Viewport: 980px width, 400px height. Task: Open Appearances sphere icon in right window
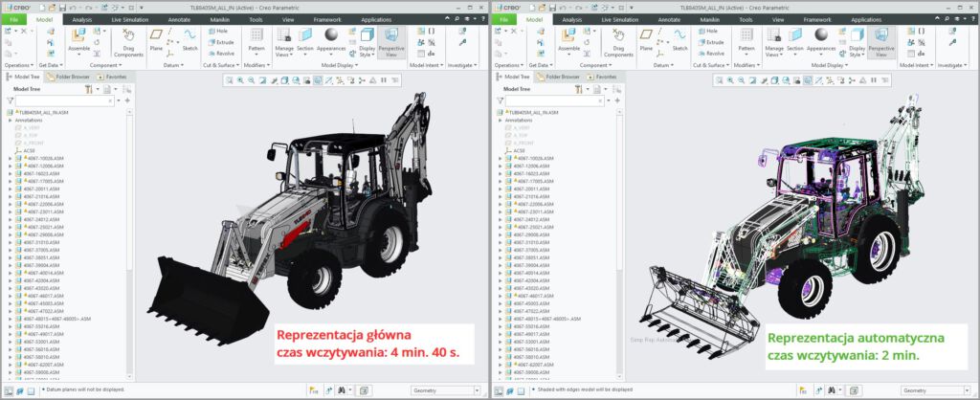821,34
